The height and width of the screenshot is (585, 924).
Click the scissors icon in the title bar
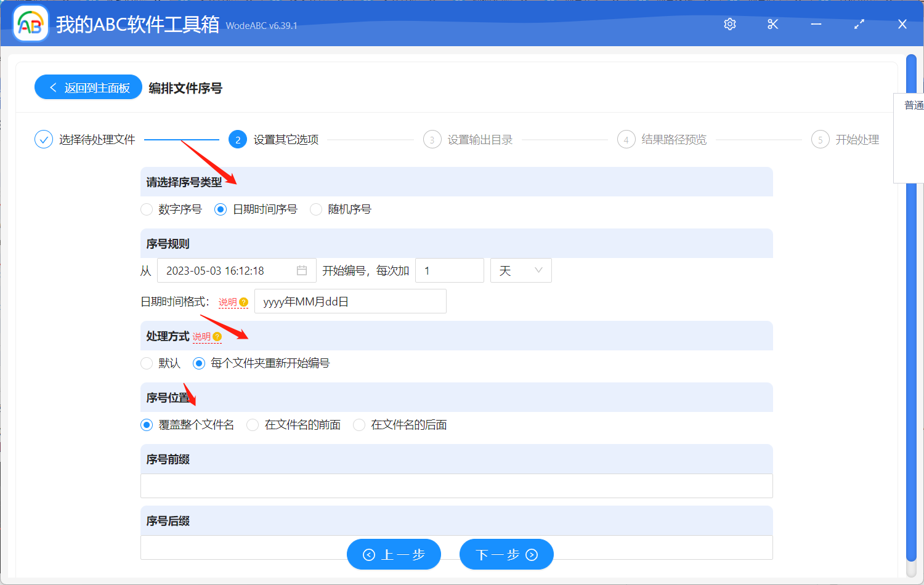pos(772,24)
